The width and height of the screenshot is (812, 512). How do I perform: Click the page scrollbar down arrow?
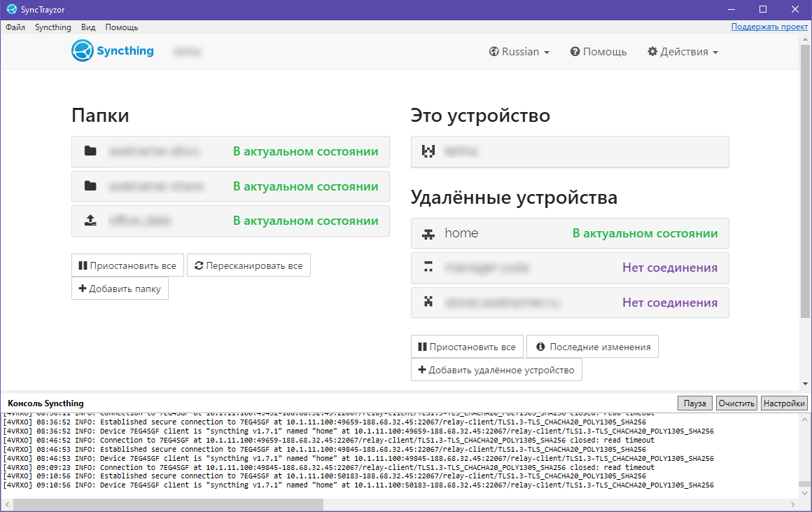pyautogui.click(x=805, y=384)
